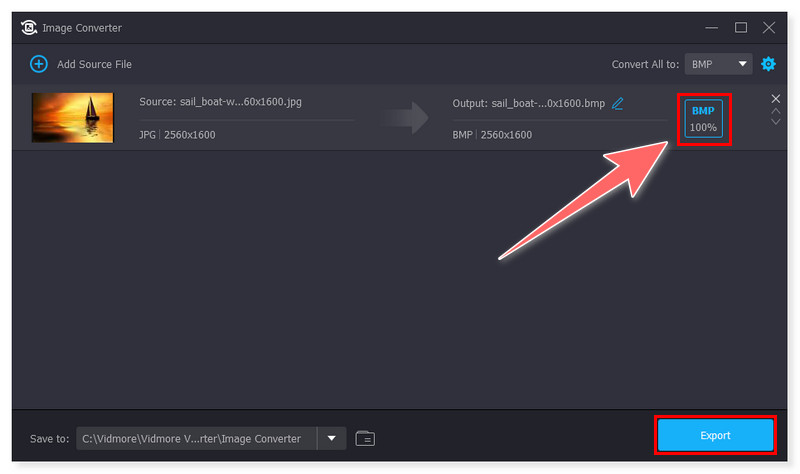The height and width of the screenshot is (474, 800).
Task: Open output folder via folder icon
Action: [365, 438]
